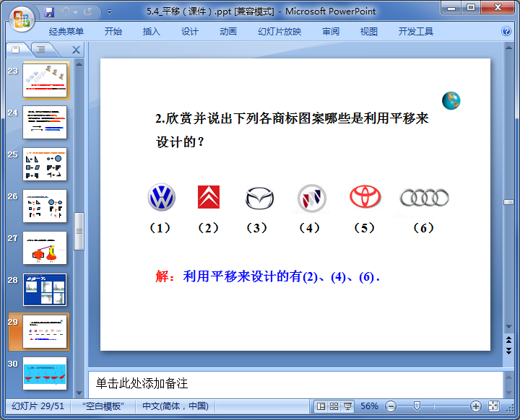Click slide editor scroll down arrow

coord(508,326)
